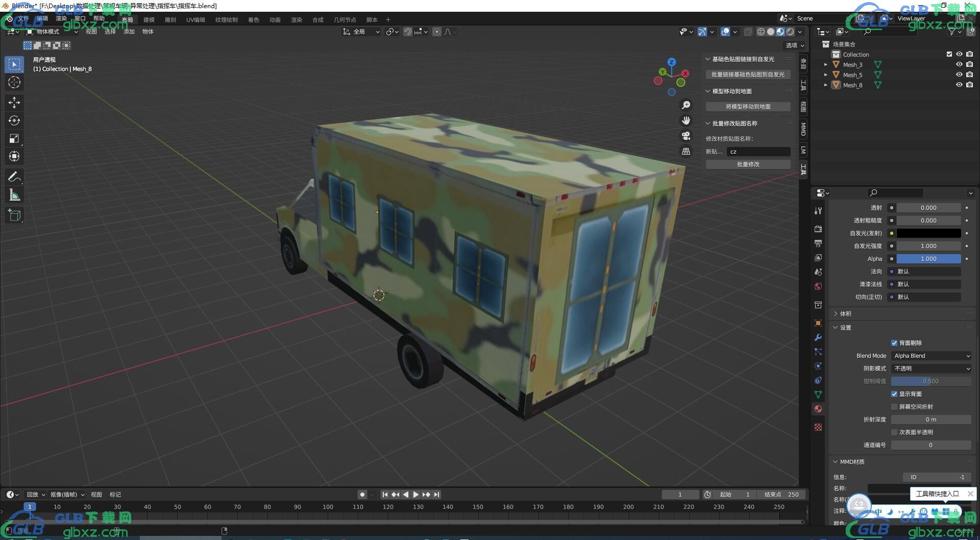Enable the 次表面半透明 checkbox

(894, 432)
